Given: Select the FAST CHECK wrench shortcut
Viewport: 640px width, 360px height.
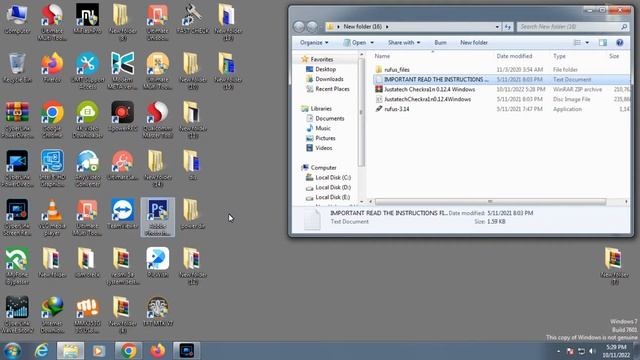Looking at the screenshot, I should [x=193, y=19].
